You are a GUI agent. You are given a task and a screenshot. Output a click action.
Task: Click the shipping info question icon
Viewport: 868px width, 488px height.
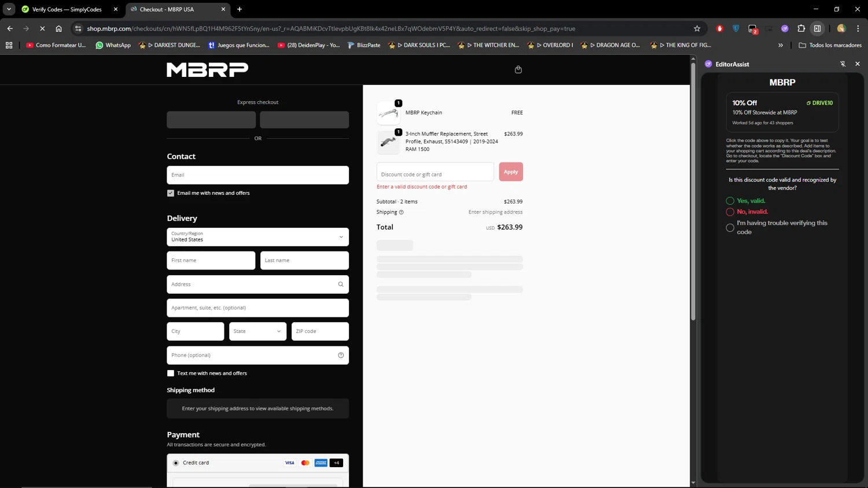point(401,212)
